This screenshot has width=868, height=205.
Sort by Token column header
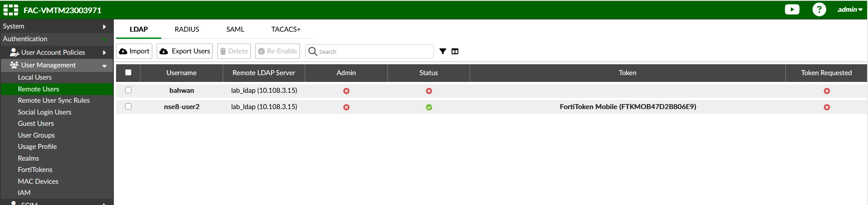(628, 73)
